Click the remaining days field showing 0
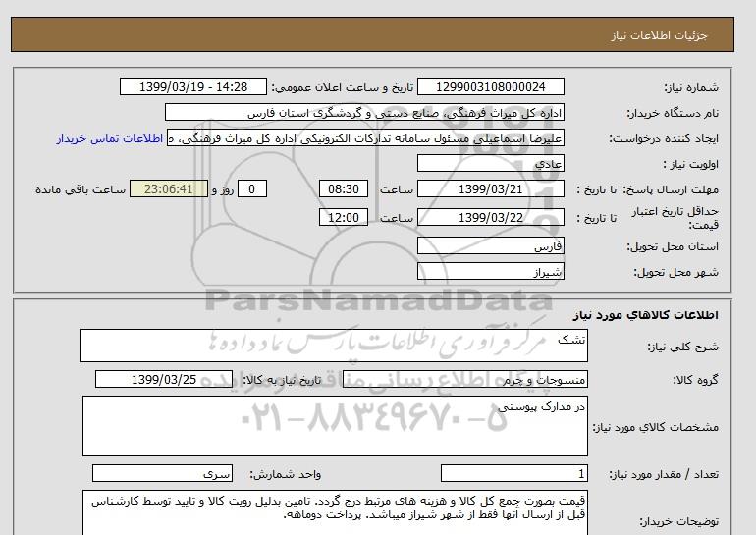 tap(252, 188)
